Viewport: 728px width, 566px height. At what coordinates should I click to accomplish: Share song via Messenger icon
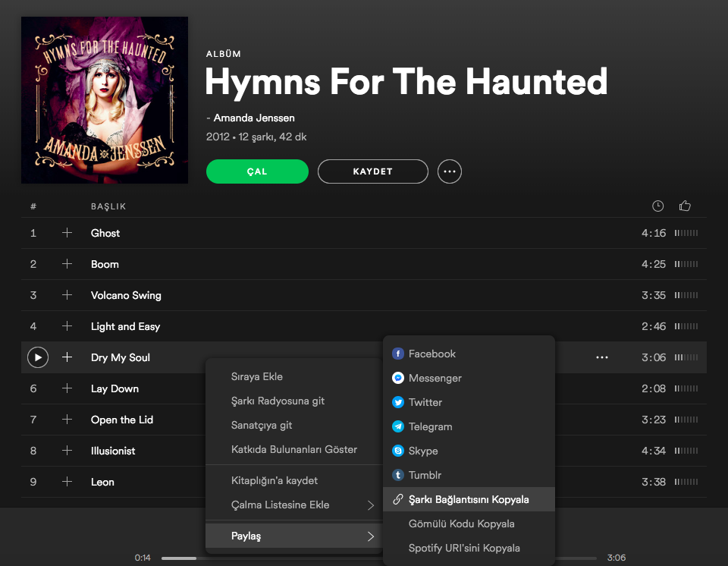coord(398,378)
